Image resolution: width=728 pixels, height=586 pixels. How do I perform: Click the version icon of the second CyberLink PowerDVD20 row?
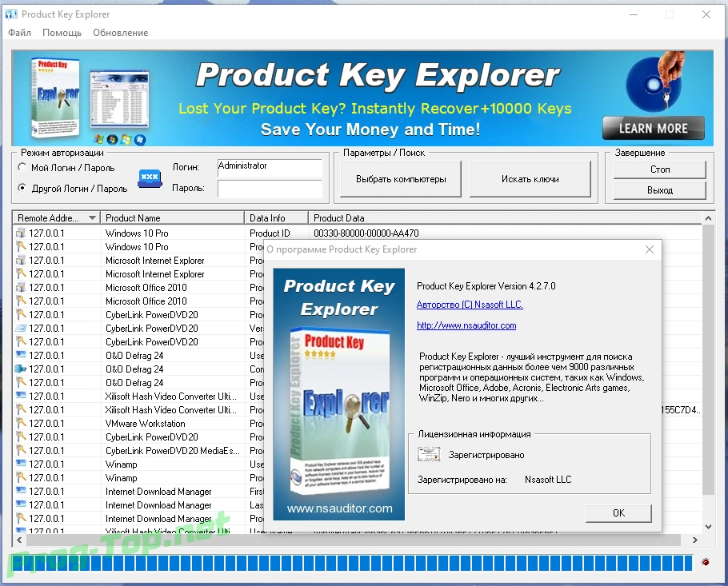pyautogui.click(x=21, y=328)
